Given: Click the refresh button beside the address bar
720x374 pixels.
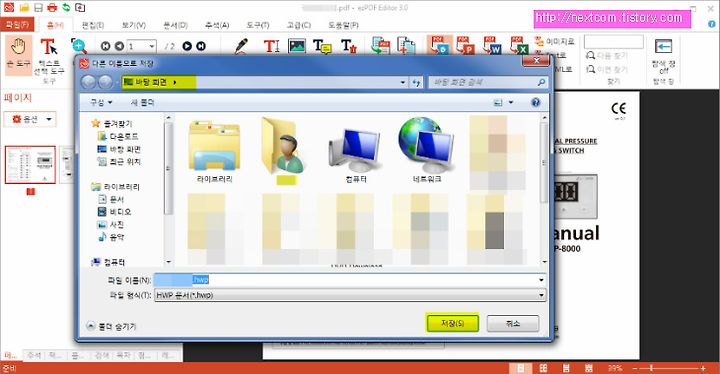Looking at the screenshot, I should click(416, 83).
